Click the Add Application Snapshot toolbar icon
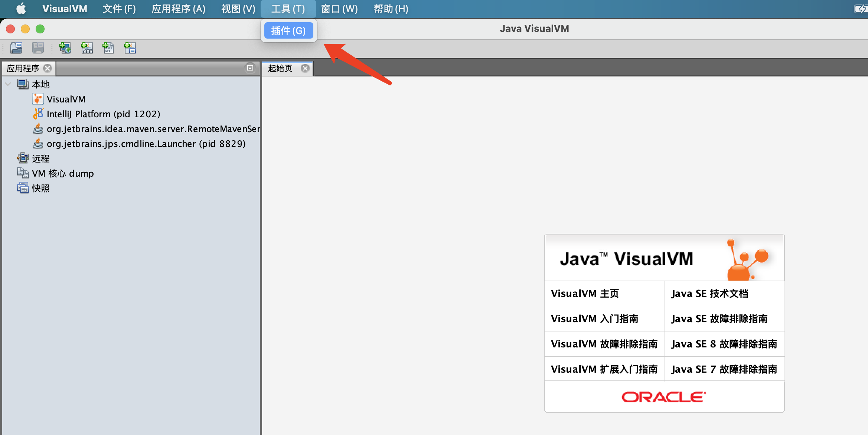Screen dimensions: 868x435 (130, 48)
